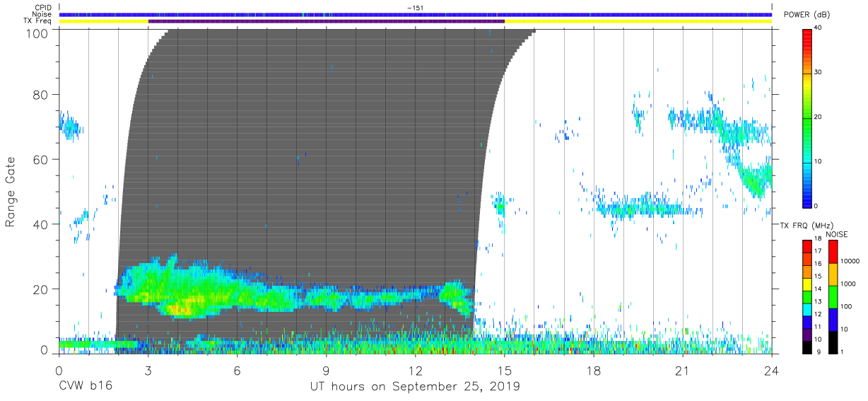
Task: Click the 21 hour tick on the time axis
Action: pos(683,371)
